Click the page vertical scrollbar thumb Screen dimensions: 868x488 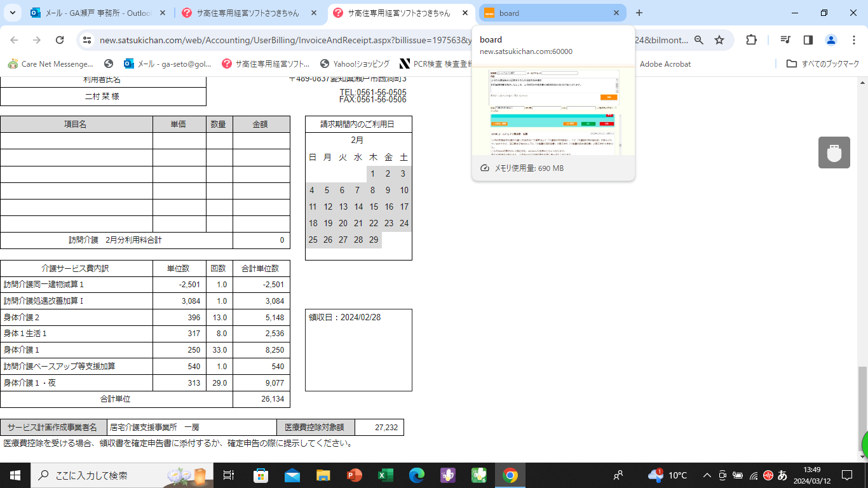[x=862, y=407]
